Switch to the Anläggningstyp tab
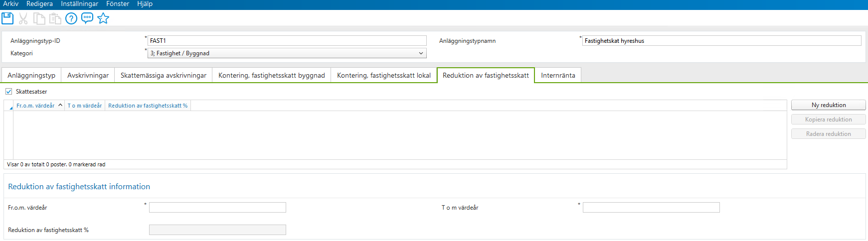Screen dimensions: 868x241 pos(31,75)
